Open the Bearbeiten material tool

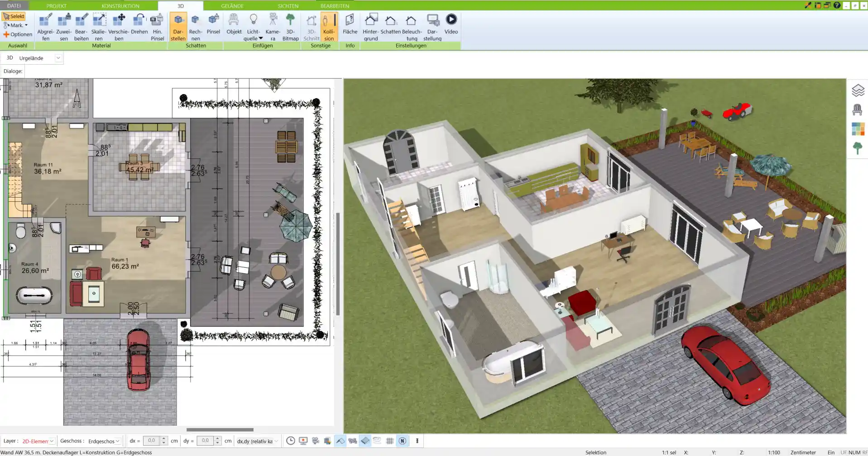[x=82, y=27]
